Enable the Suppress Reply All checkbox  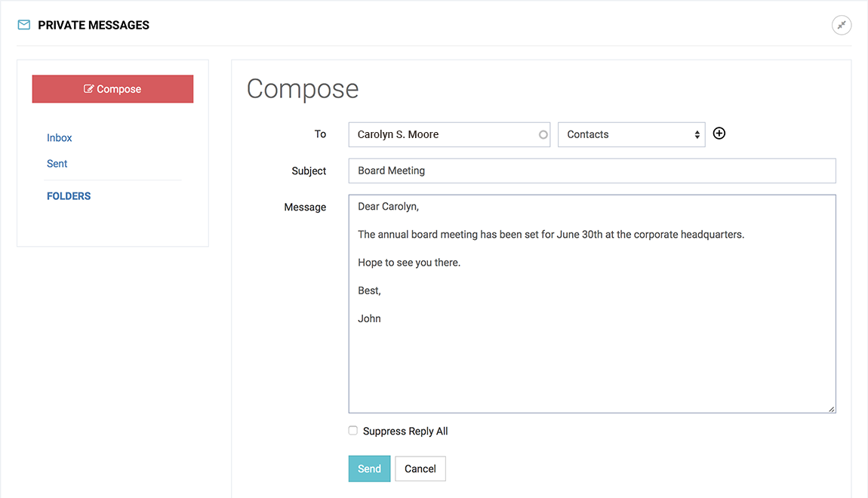click(353, 431)
